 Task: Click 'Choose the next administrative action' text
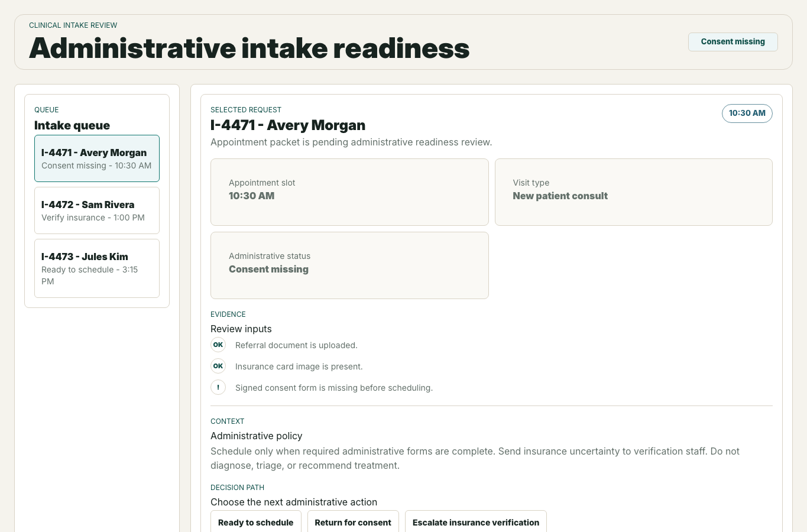[x=294, y=502]
